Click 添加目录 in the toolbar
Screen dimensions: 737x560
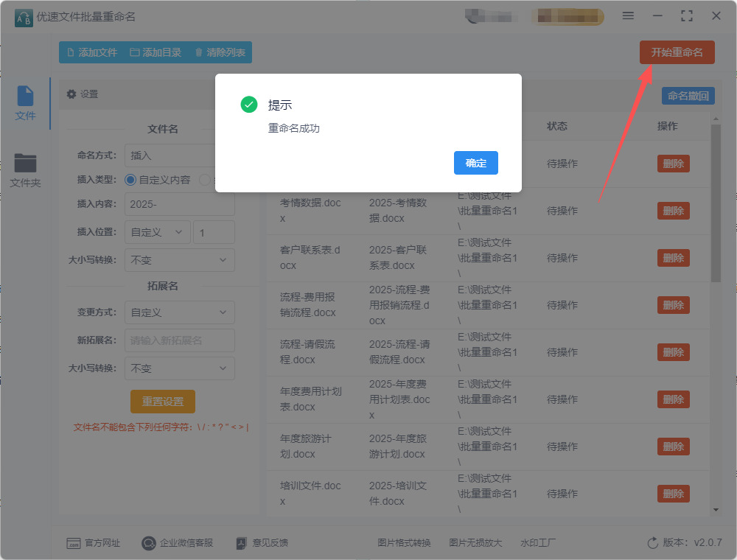(156, 52)
